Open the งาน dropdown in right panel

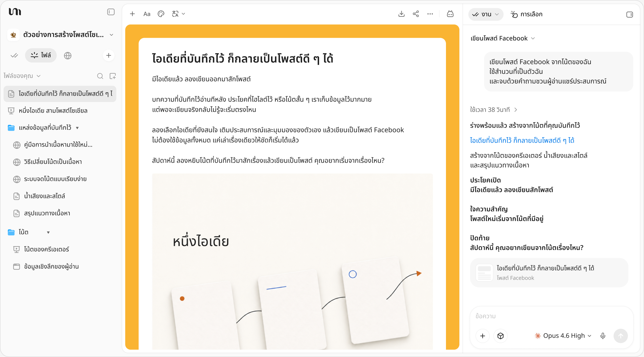click(486, 14)
